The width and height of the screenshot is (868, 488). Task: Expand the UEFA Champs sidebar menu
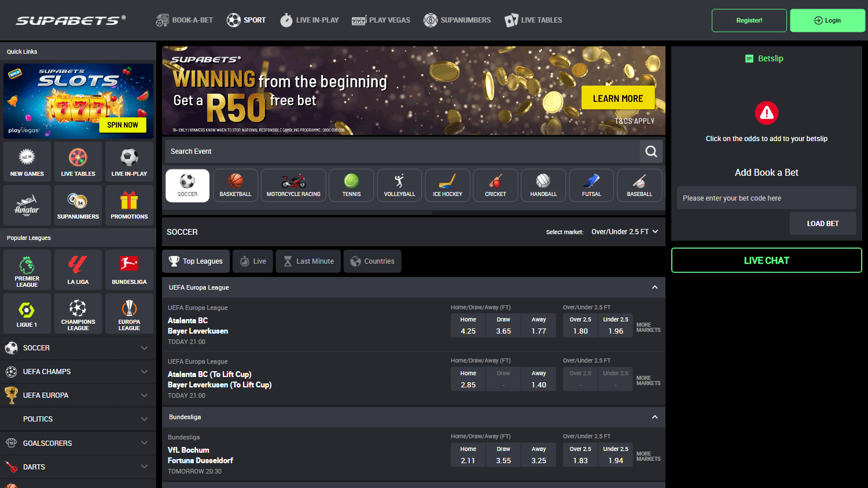pyautogui.click(x=78, y=372)
